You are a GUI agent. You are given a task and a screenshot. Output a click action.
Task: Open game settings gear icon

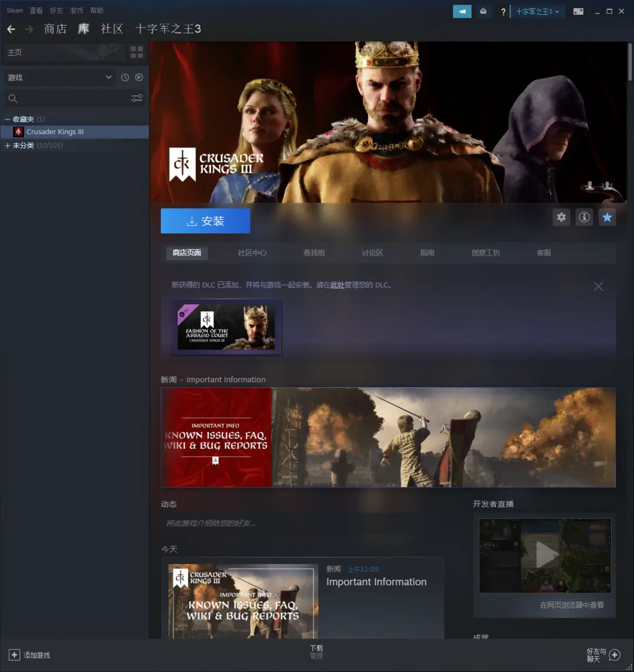[561, 217]
